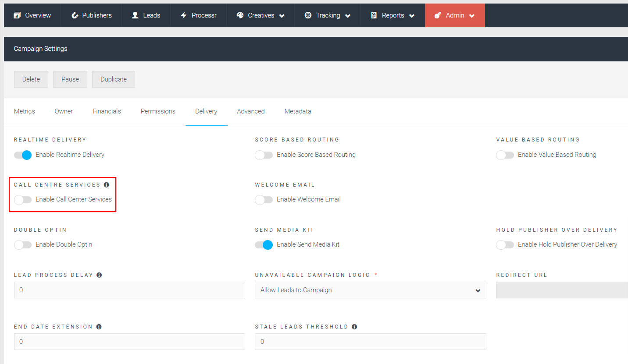Enable Score Based Routing
This screenshot has width=628, height=364.
[x=264, y=155]
